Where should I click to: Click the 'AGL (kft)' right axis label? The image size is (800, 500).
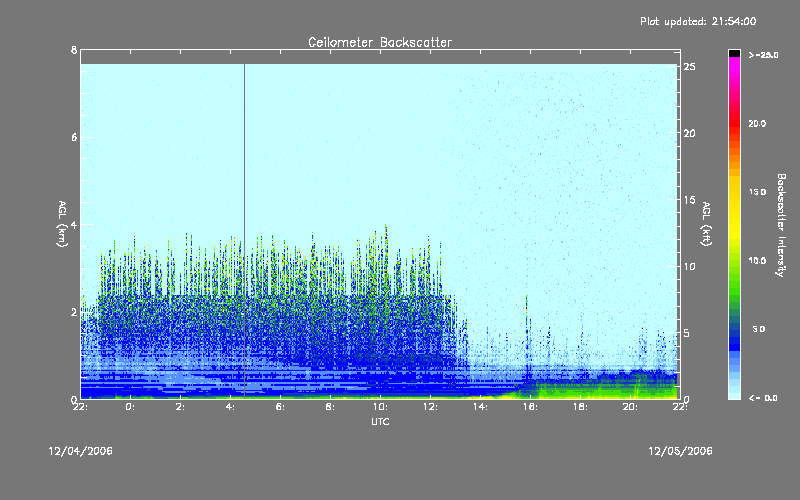coord(706,224)
